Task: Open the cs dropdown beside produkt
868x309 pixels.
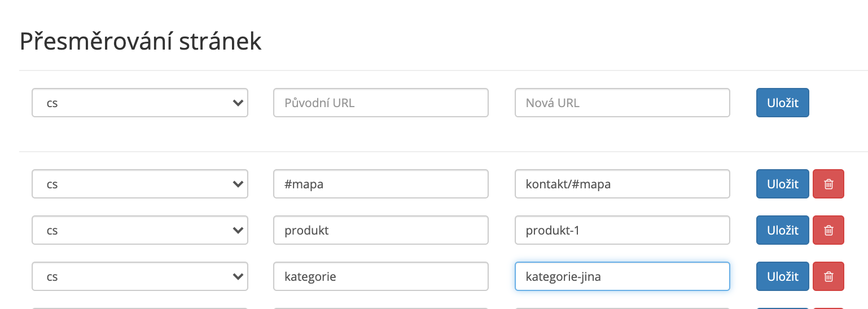Action: (140, 230)
